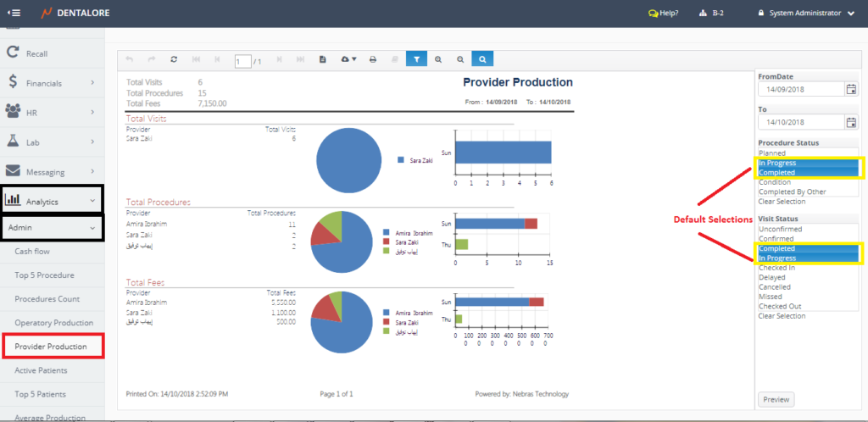Open the FromDate calendar picker icon
Viewport: 868px width, 422px height.
(x=850, y=89)
